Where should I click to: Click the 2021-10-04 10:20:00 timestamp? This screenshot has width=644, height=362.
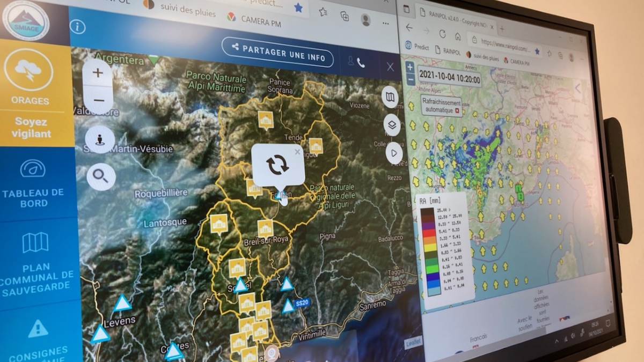point(449,76)
